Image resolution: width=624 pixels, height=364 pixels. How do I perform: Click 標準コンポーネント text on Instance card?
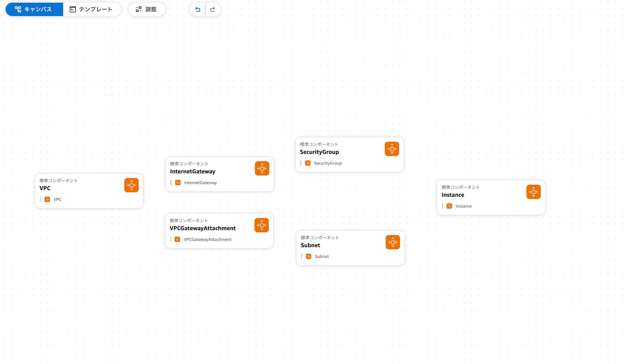point(461,187)
